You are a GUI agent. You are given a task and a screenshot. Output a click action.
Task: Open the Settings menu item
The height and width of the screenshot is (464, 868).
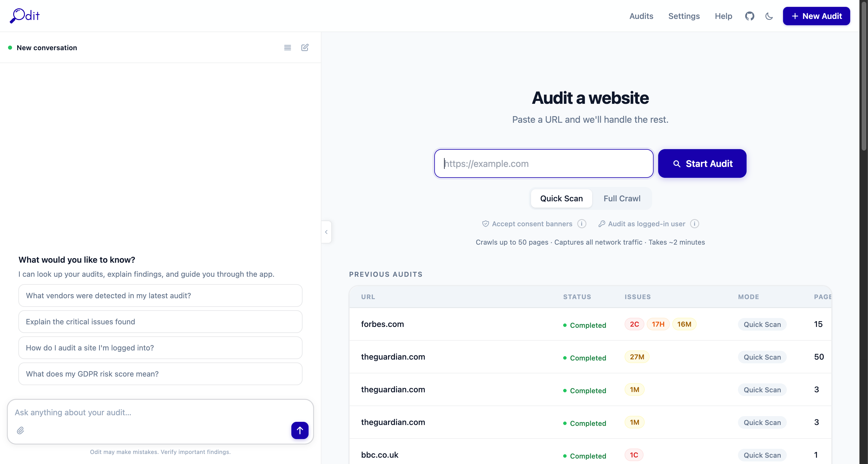pyautogui.click(x=684, y=16)
